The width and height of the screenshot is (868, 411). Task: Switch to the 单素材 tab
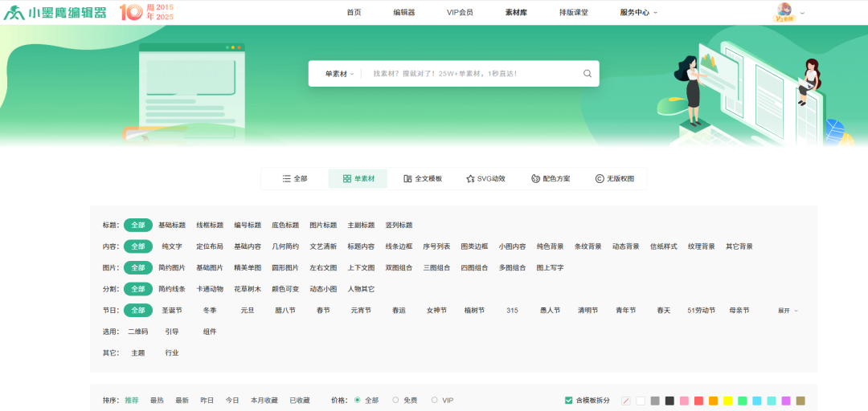pyautogui.click(x=358, y=179)
